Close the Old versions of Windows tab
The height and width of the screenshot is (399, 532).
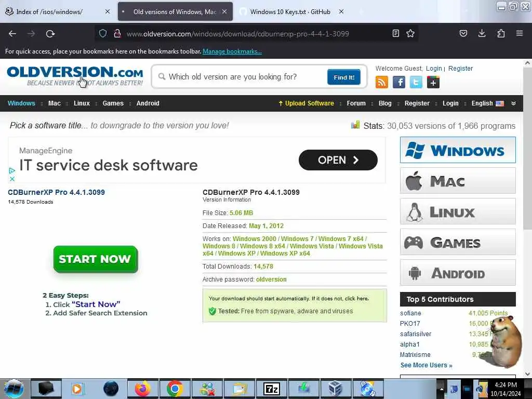pos(224,11)
